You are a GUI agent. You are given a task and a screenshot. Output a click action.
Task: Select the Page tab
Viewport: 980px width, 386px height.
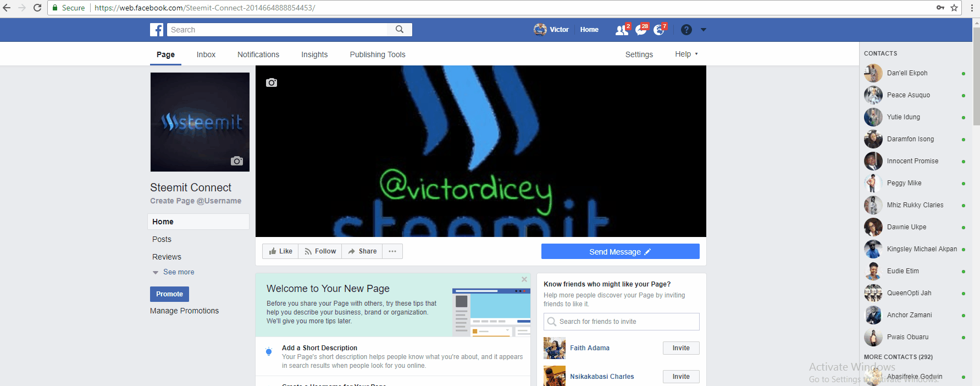coord(165,54)
